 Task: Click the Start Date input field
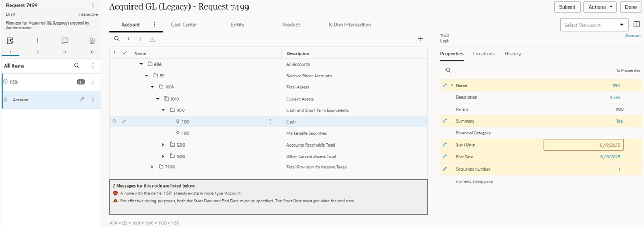583,145
